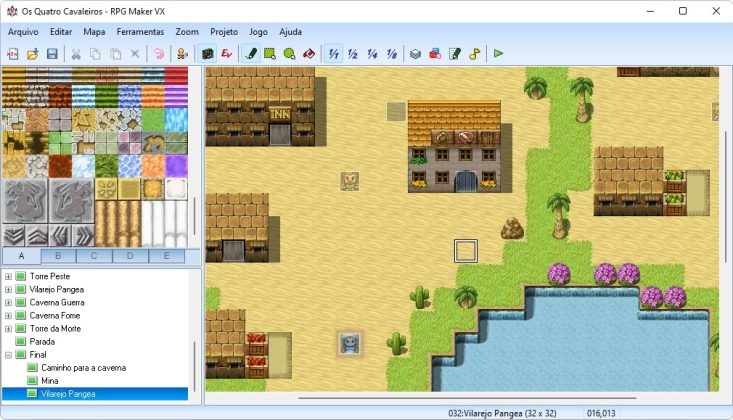Click the pink Undo arrow icon
Screen dimensions: 733x420
[x=159, y=54]
